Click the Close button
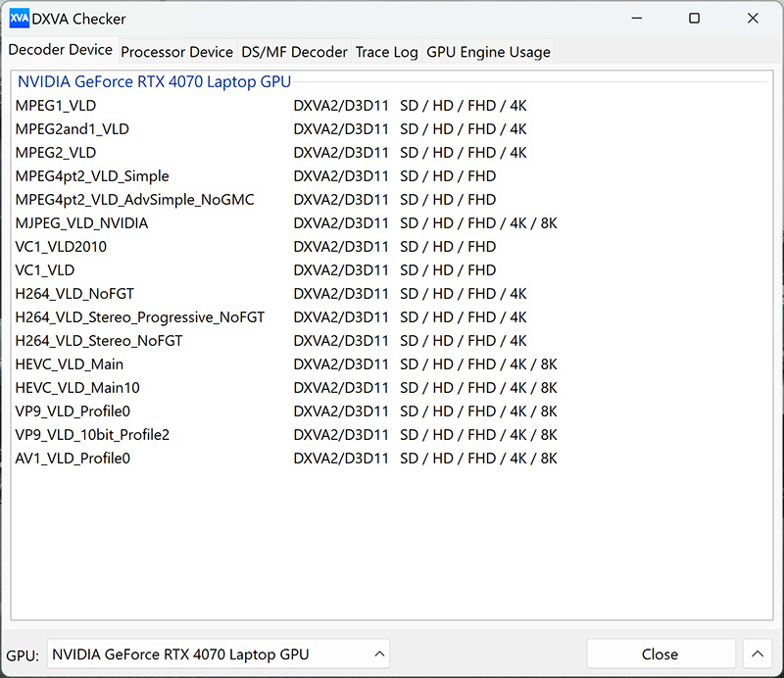Viewport: 784px width, 678px height. click(660, 654)
